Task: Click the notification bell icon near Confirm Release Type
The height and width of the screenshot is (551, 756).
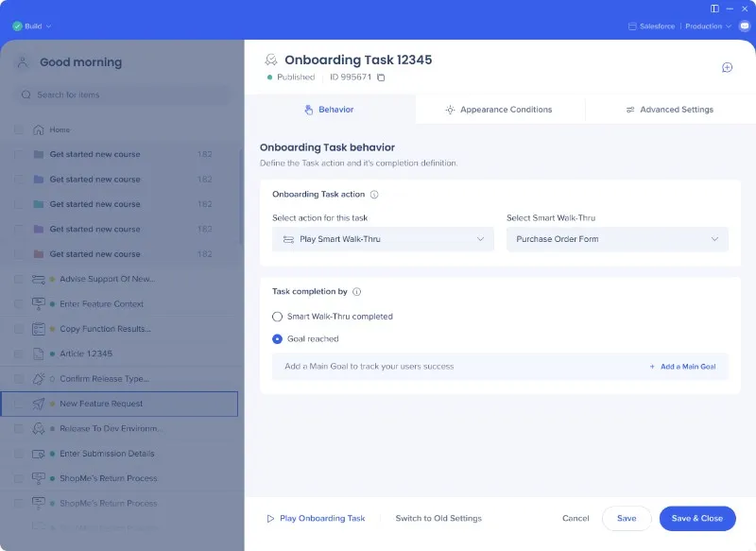Action: (x=38, y=378)
